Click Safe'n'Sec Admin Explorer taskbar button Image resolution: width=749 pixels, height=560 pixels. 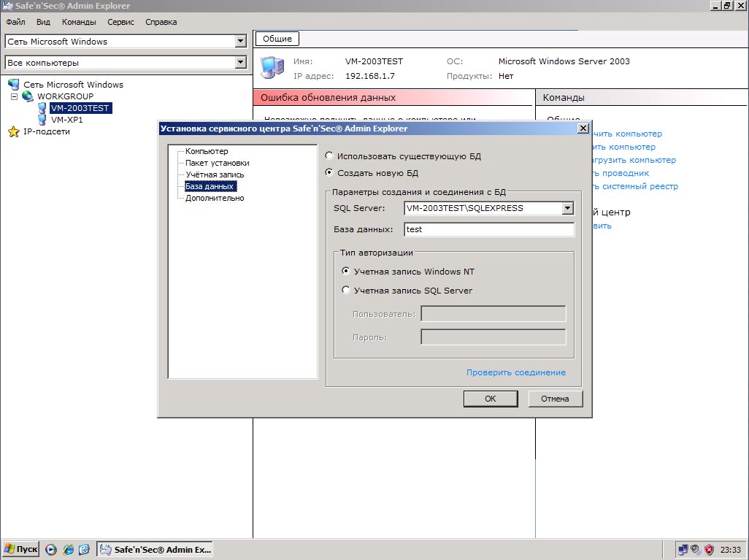155,550
